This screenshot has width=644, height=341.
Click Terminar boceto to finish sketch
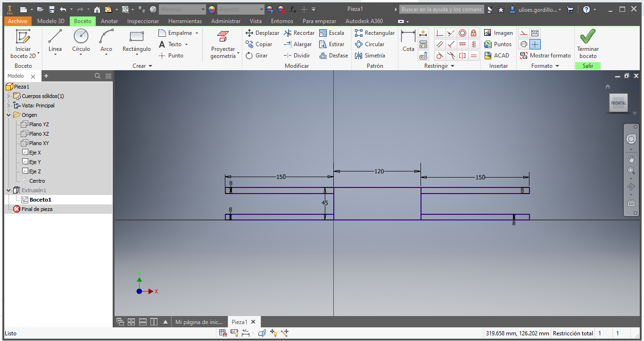[x=588, y=44]
